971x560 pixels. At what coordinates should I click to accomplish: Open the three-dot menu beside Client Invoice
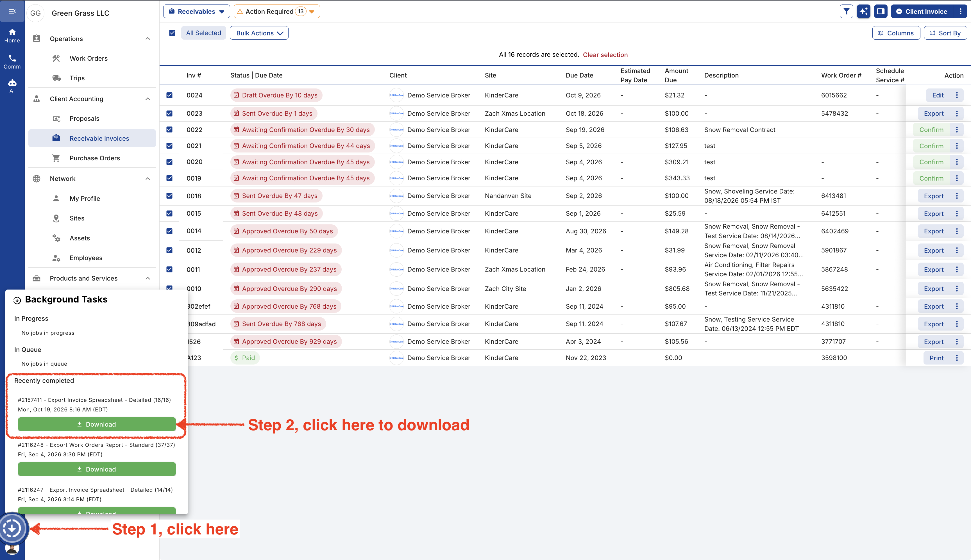(x=961, y=12)
